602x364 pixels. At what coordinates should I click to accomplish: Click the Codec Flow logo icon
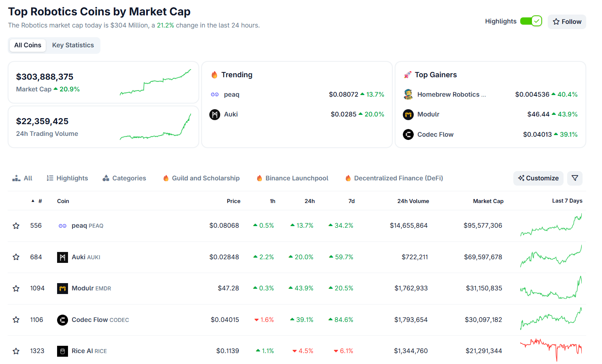[62, 320]
